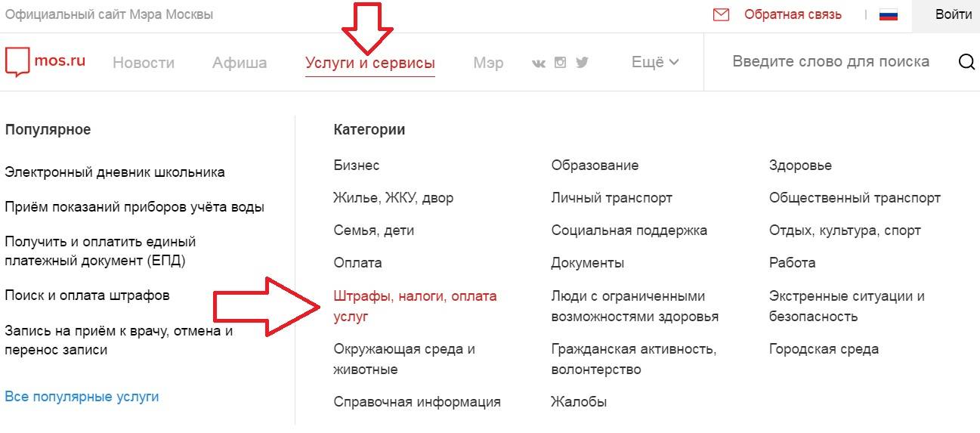Image resolution: width=980 pixels, height=433 pixels.
Task: Open Поиск и оплата штрафов service
Action: (87, 295)
